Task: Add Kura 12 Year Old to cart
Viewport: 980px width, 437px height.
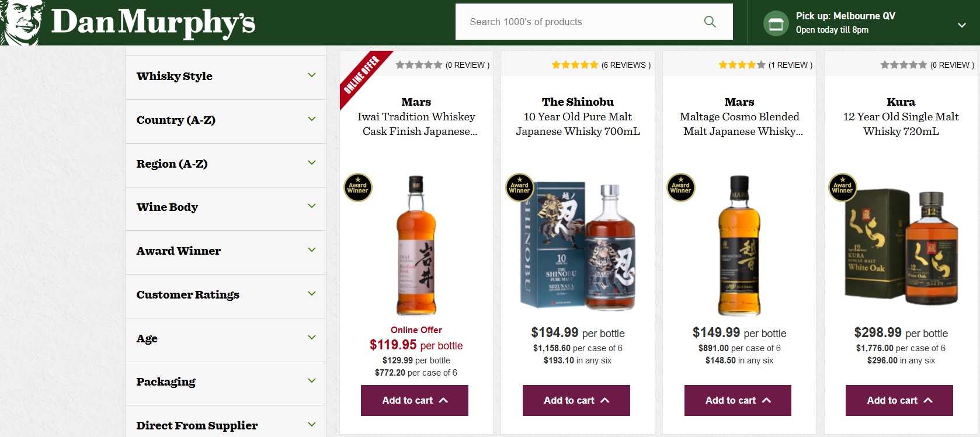Action: point(899,400)
